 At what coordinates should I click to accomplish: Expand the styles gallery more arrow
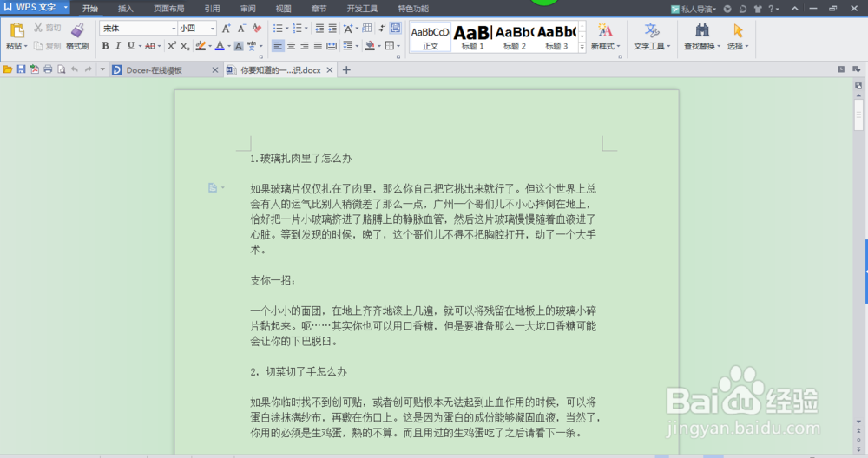[582, 48]
